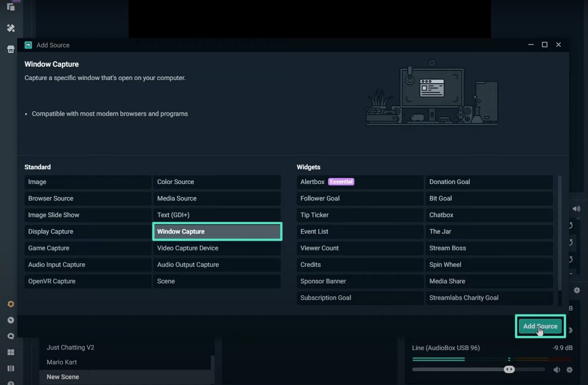Viewport: 588px width, 385px height.
Task: Click the Add Source button
Action: (540, 326)
